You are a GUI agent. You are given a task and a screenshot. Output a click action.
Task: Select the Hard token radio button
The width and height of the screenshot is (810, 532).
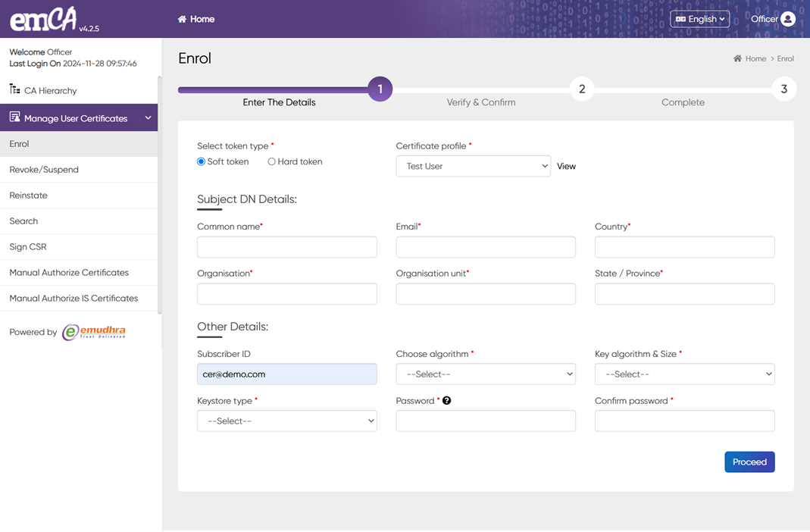click(271, 161)
